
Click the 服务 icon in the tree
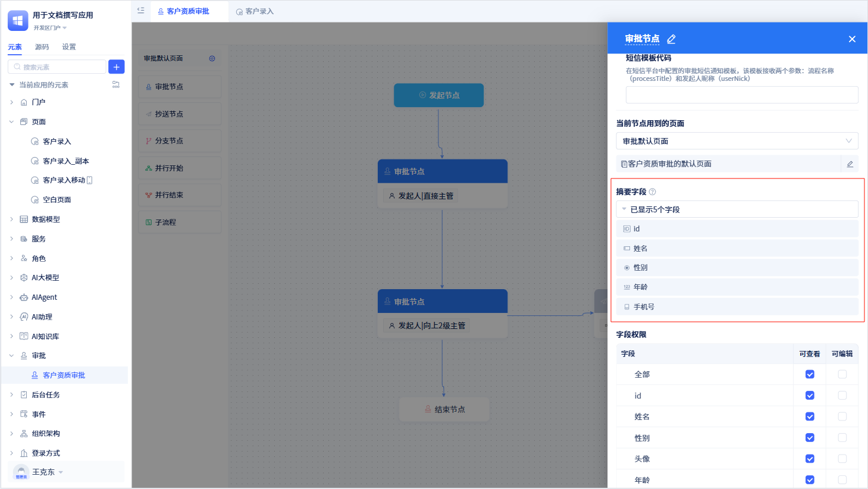24,239
